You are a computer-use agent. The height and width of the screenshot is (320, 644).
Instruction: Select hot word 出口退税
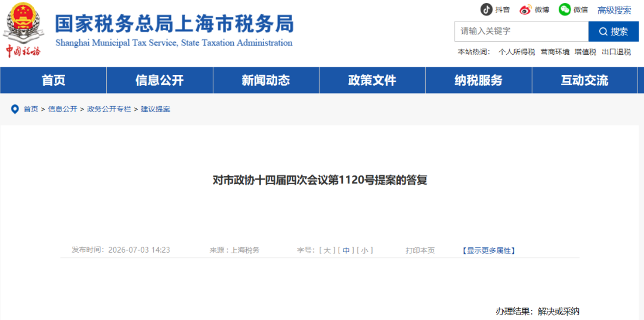coord(616,52)
